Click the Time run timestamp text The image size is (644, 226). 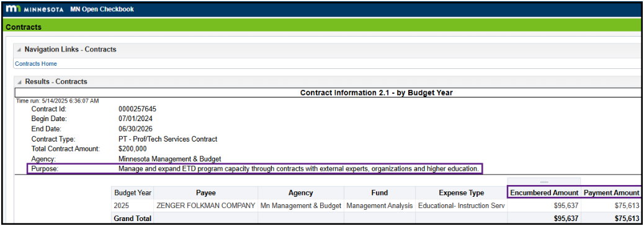(57, 101)
